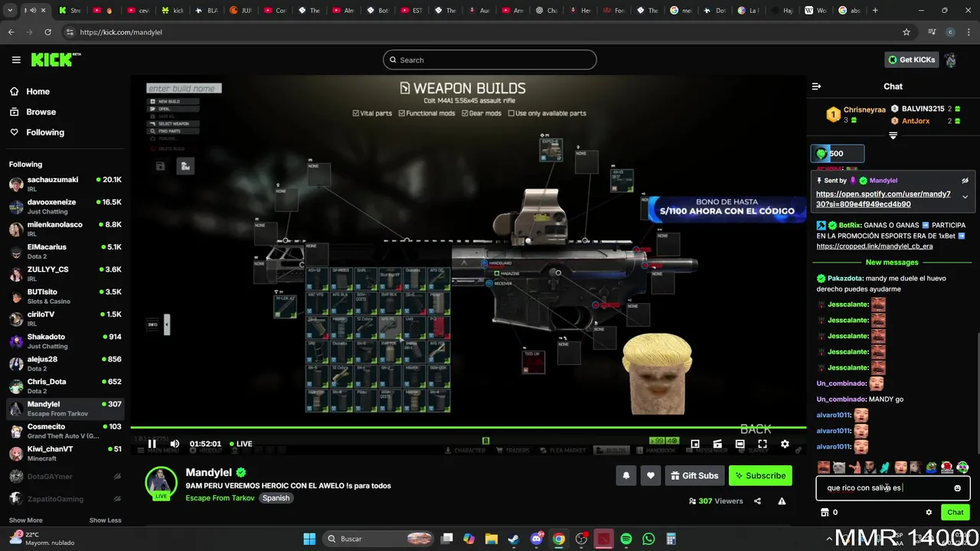This screenshot has width=980, height=551.
Task: Focus the Kick search box
Action: pos(490,60)
